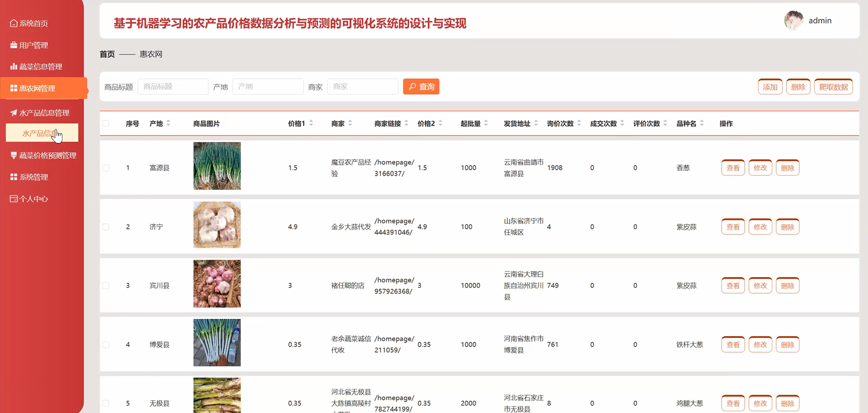Sort by 起批量 using header arrows
This screenshot has height=413, width=868.
[486, 124]
